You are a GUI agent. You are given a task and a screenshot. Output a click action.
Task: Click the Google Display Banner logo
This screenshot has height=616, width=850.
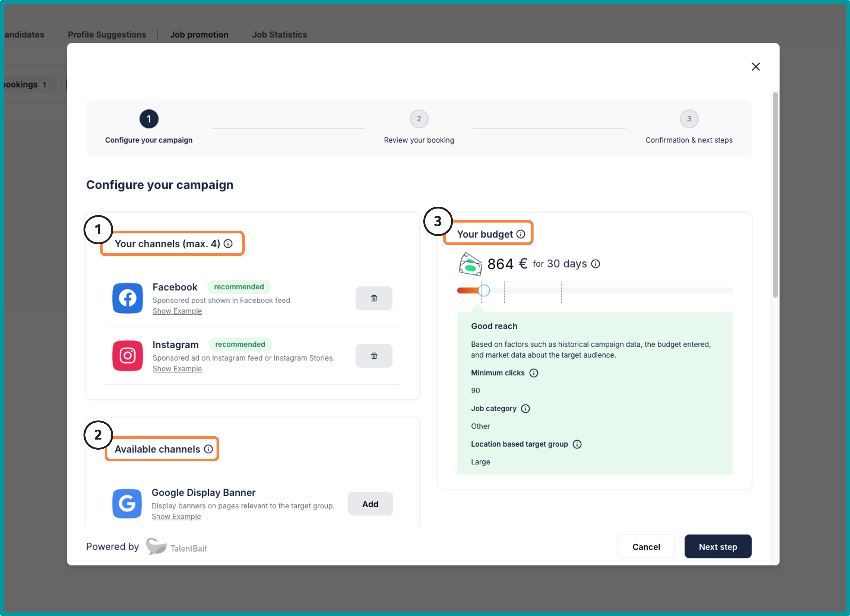coord(127,503)
